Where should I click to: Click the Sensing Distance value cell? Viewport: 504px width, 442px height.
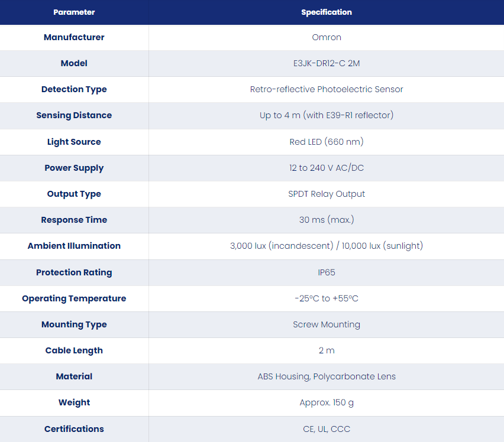tap(327, 116)
